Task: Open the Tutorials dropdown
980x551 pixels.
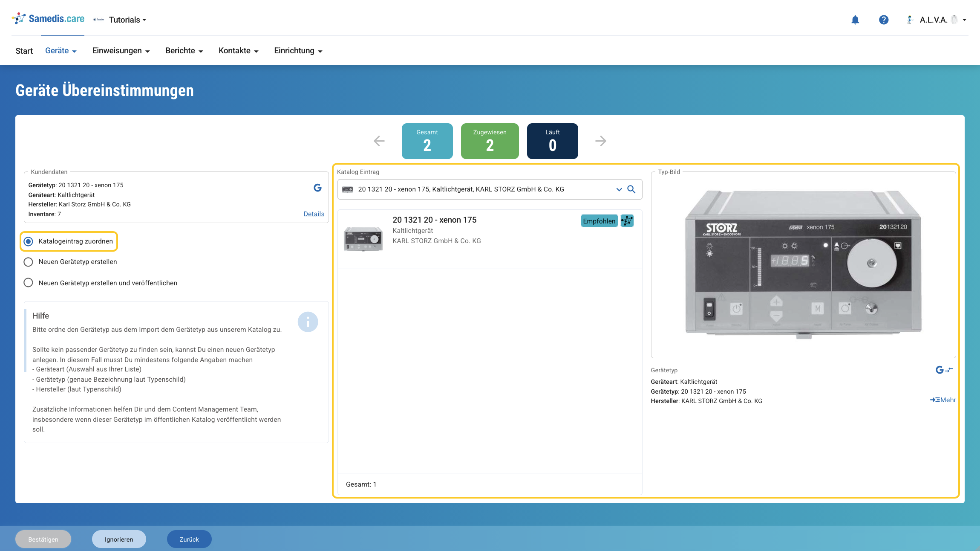Action: pyautogui.click(x=127, y=20)
